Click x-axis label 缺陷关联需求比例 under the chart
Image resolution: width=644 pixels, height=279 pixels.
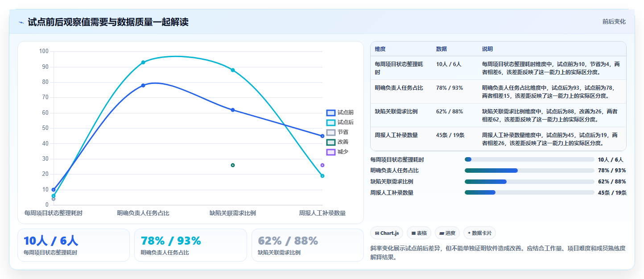pyautogui.click(x=233, y=213)
